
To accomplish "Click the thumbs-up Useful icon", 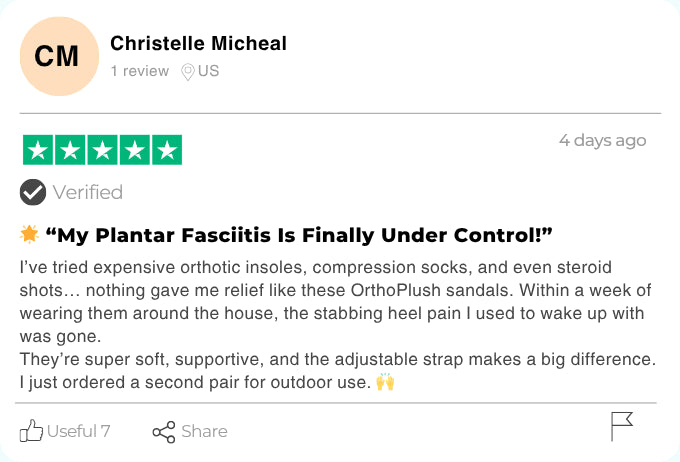I will pos(31,431).
